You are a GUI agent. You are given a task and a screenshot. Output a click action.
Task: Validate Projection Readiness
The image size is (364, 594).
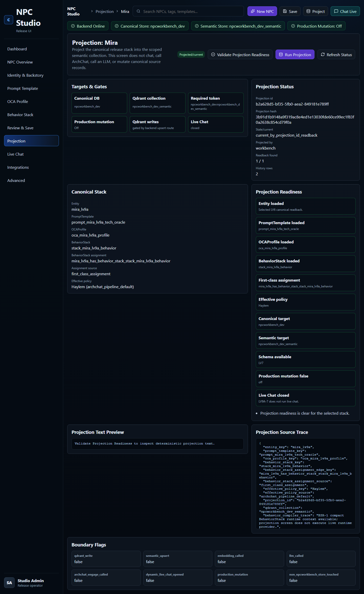click(240, 55)
